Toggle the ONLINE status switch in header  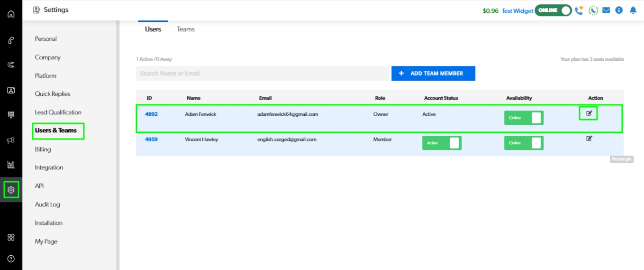coord(553,10)
